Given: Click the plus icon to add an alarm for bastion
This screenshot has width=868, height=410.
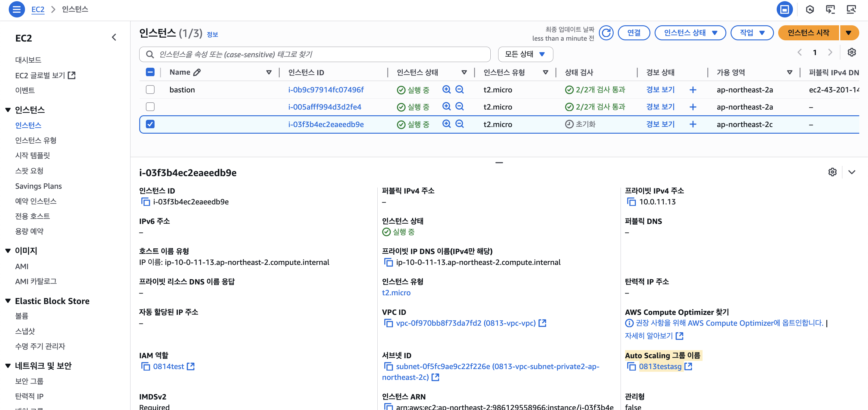Looking at the screenshot, I should pos(693,90).
